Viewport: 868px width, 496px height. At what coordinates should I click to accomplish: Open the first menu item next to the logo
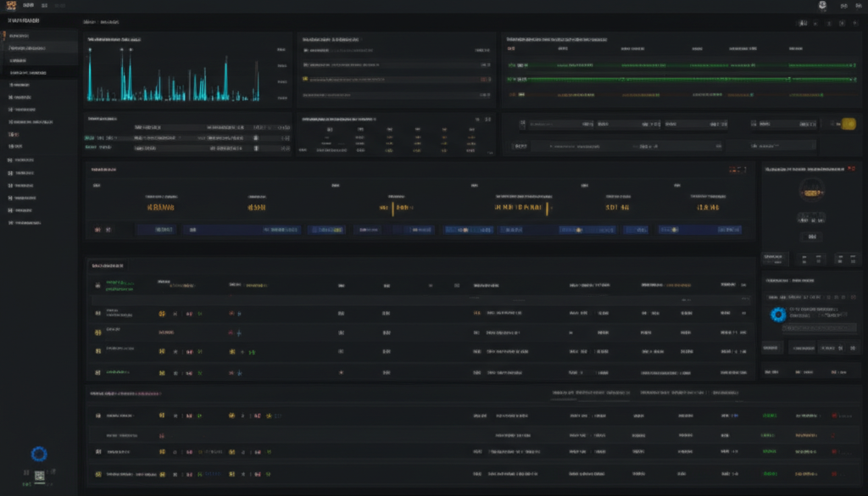(29, 5)
